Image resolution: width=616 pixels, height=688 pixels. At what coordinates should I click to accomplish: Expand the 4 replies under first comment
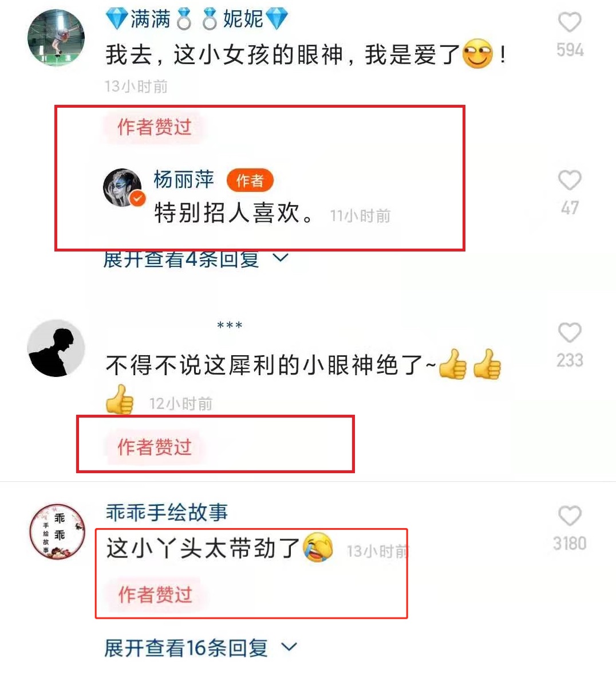click(x=195, y=259)
